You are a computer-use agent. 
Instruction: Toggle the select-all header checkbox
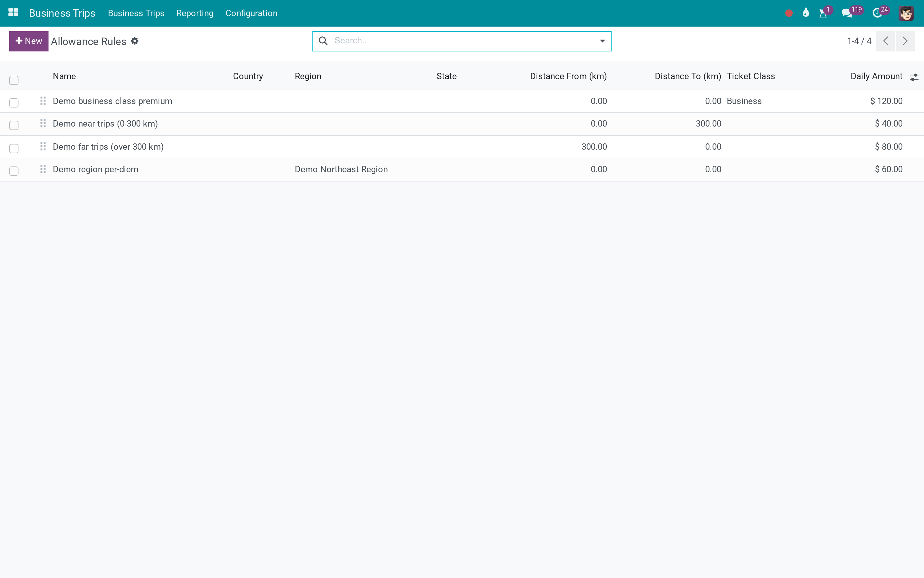pyautogui.click(x=14, y=80)
